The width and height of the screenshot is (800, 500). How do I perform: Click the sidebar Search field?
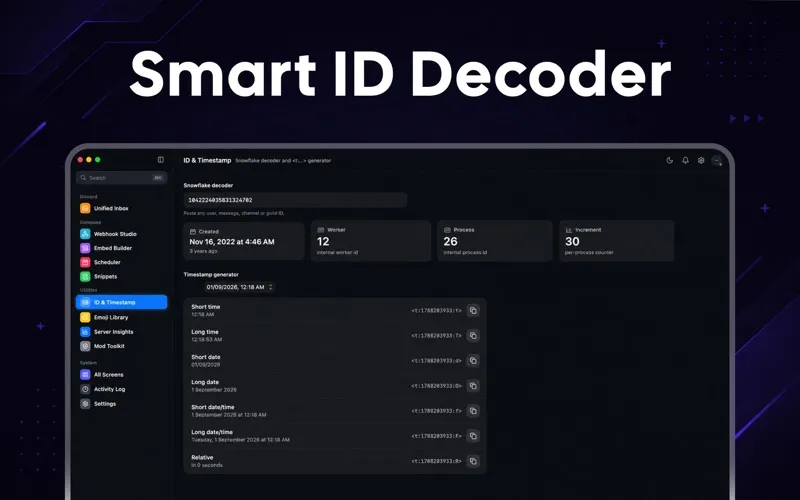click(121, 178)
